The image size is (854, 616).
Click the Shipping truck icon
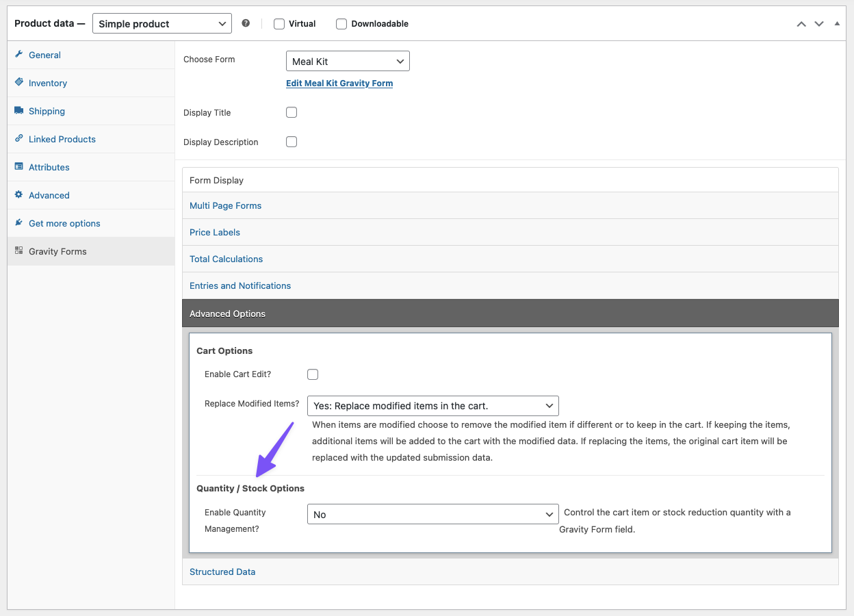pyautogui.click(x=19, y=111)
